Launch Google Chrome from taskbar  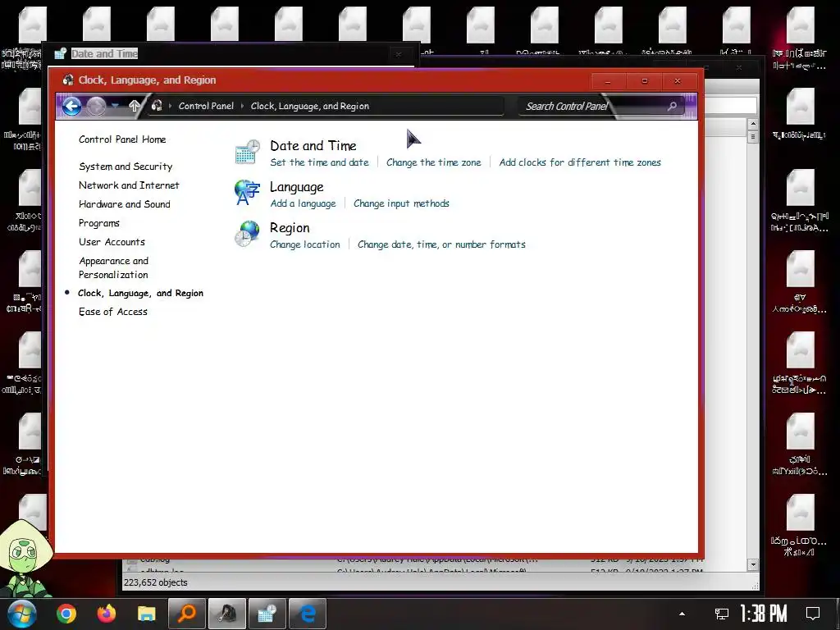[66, 614]
